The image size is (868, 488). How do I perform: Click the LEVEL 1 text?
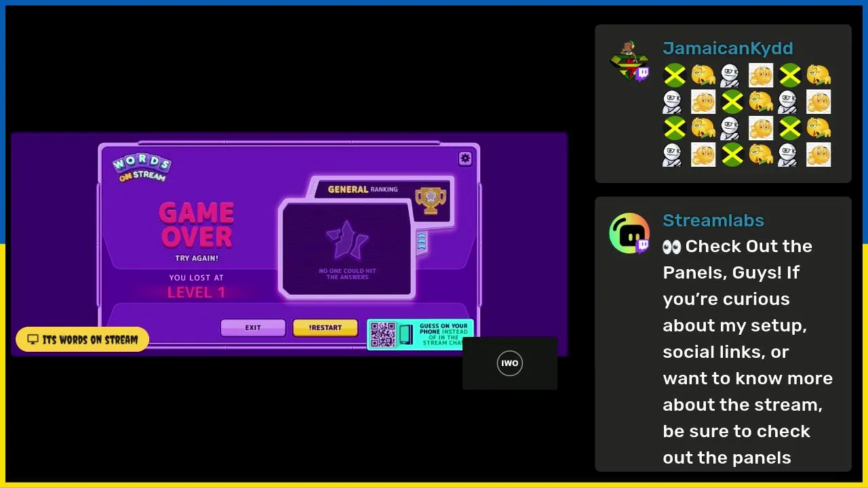click(196, 292)
